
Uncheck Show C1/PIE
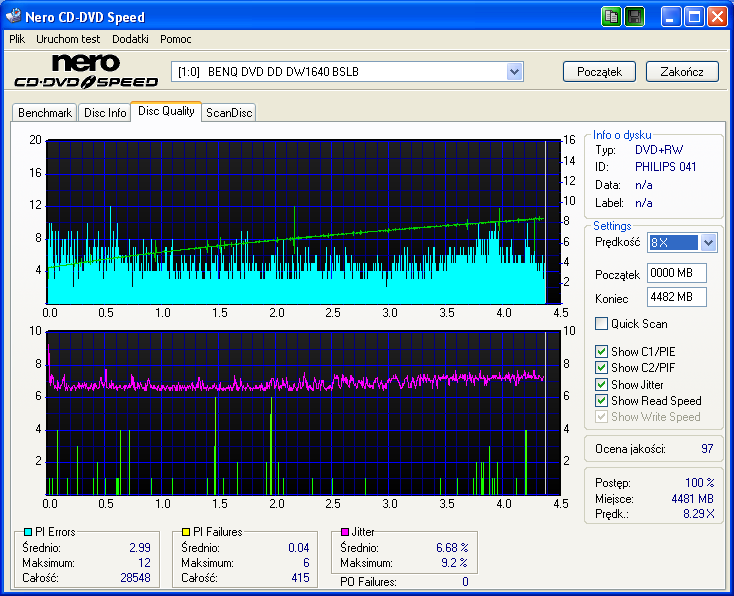click(601, 352)
